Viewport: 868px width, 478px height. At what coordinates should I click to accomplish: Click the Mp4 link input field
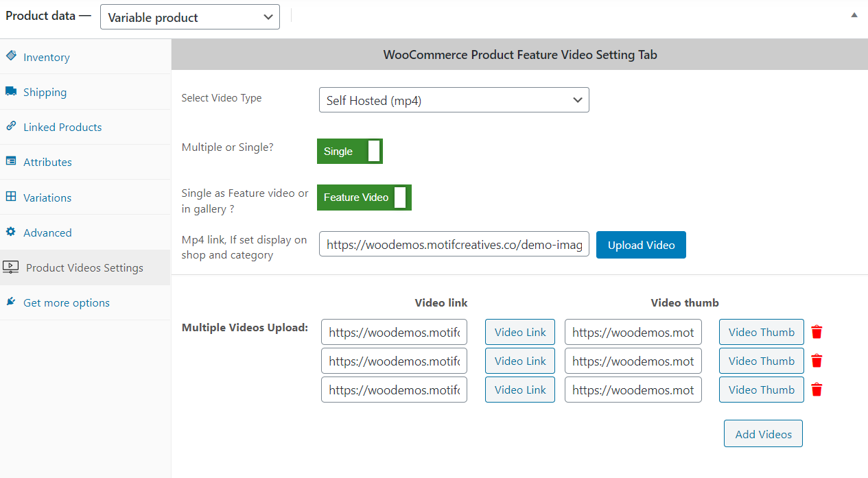pos(454,245)
